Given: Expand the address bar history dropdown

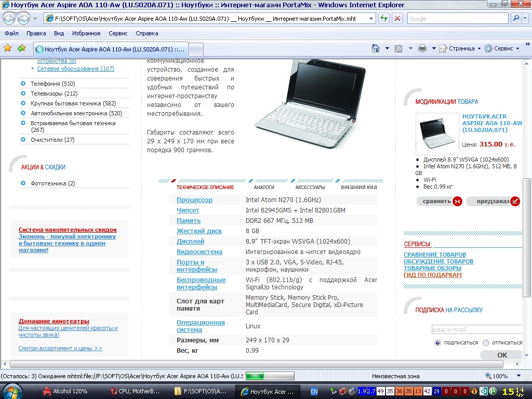Looking at the screenshot, I should point(371,19).
